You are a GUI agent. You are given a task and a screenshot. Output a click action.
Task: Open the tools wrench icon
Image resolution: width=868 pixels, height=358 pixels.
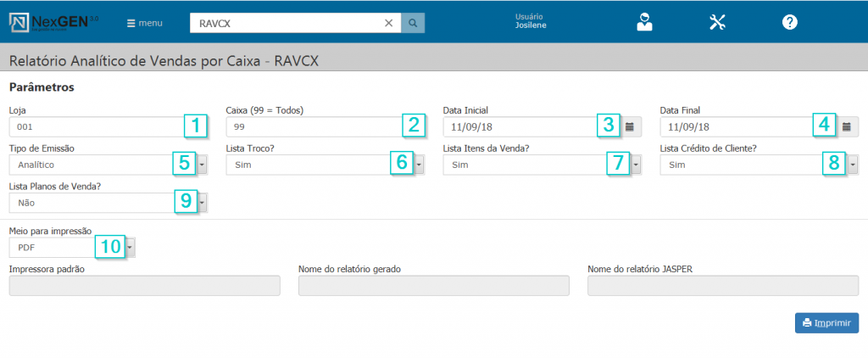pos(718,23)
